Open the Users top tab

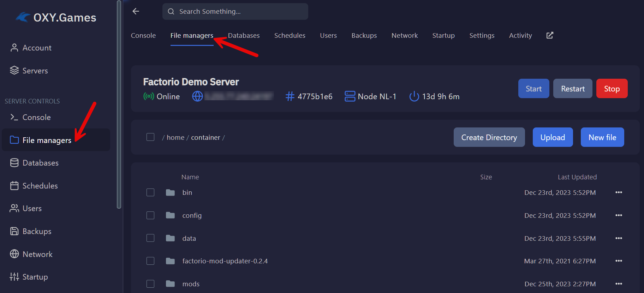pyautogui.click(x=328, y=35)
